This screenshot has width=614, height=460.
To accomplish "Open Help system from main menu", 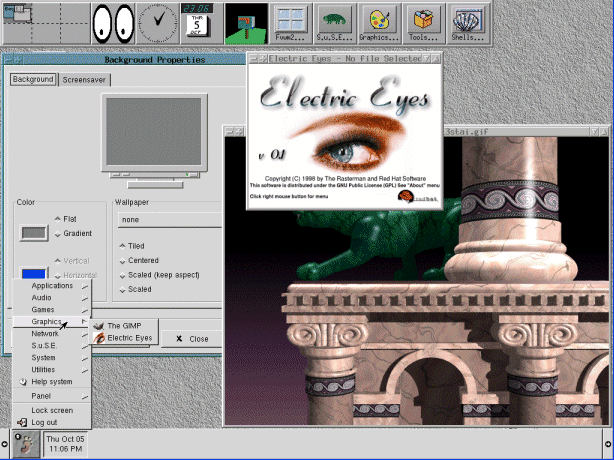I will pyautogui.click(x=52, y=382).
